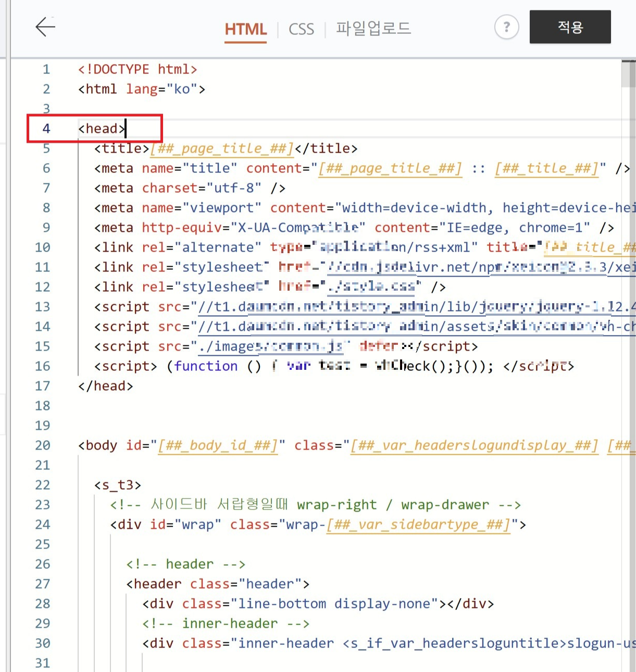Click the meta viewport line
This screenshot has width=636, height=672.
(365, 208)
